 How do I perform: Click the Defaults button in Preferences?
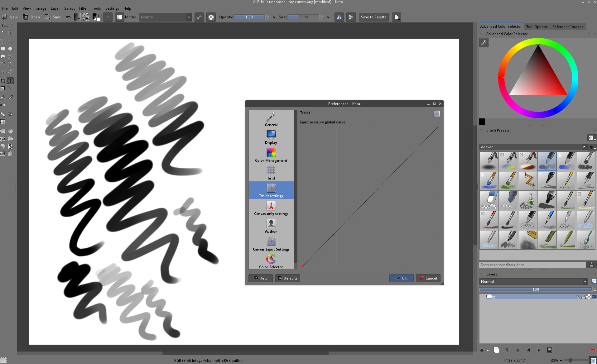click(287, 278)
